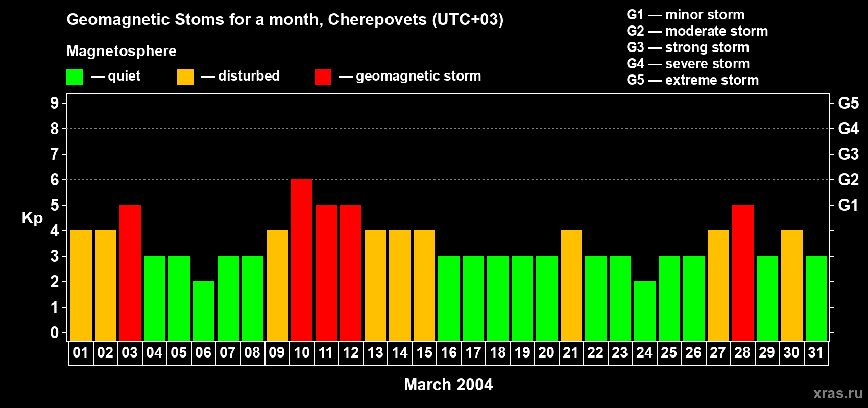
Task: Click date label 31 on the x-axis
Action: 816,353
